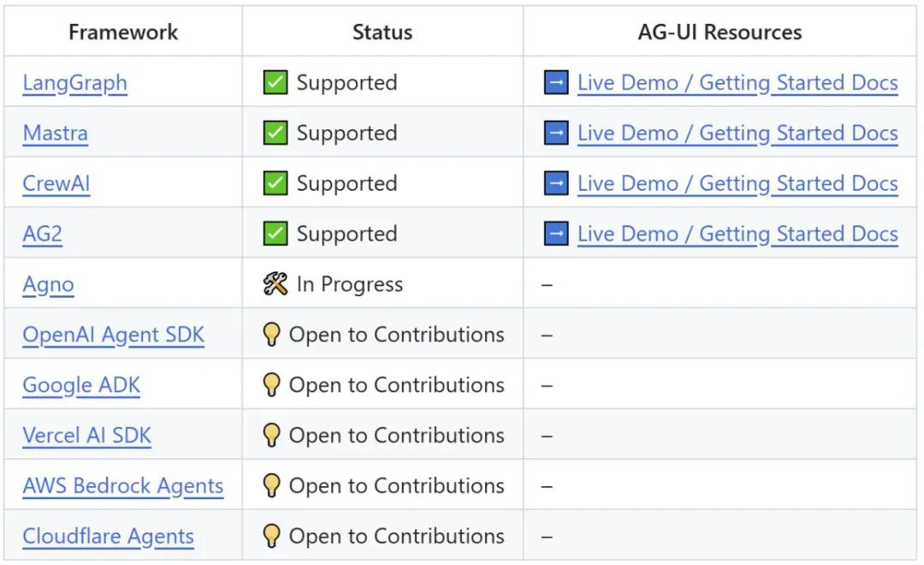Viewport: 924px width, 565px height.
Task: Open Mastra's Live Demo / Getting Started Docs
Action: [737, 134]
